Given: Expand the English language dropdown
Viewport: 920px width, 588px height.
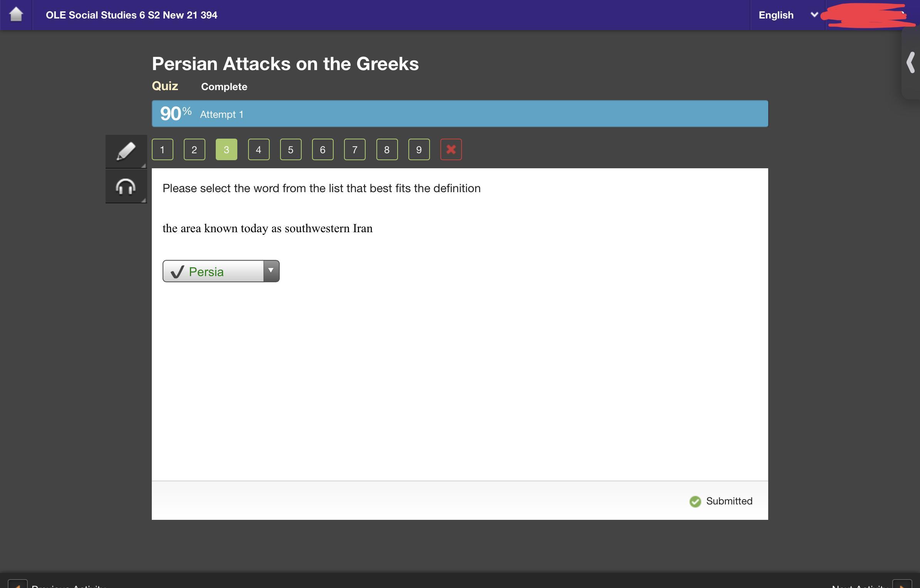Looking at the screenshot, I should coord(814,15).
